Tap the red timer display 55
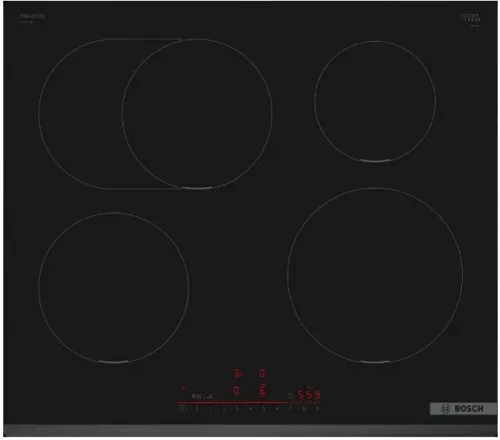This screenshot has height=440, width=500. click(x=309, y=395)
